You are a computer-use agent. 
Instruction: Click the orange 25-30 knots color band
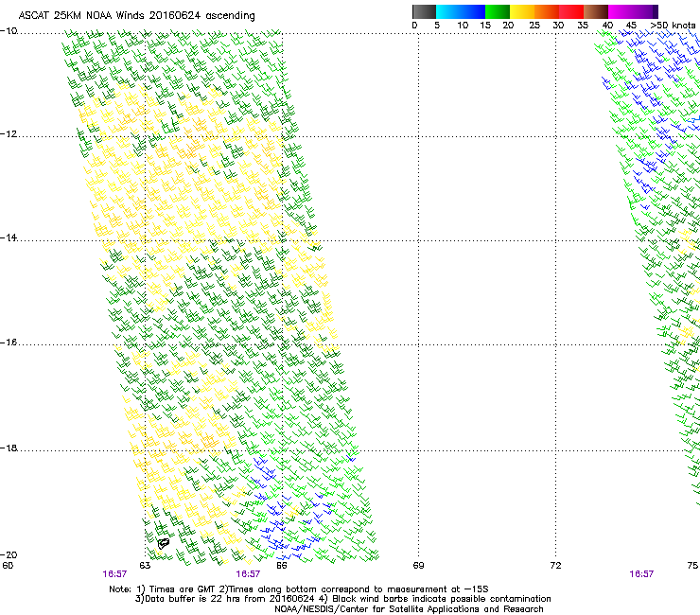(x=547, y=11)
